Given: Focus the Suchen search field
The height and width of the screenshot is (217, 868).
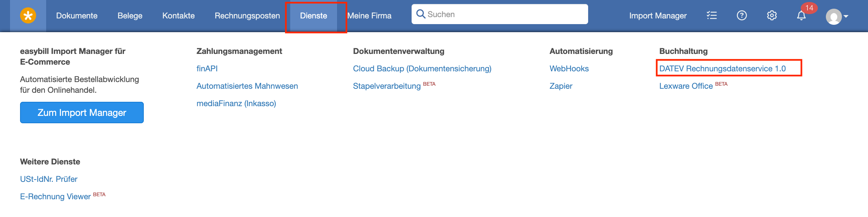Looking at the screenshot, I should [x=500, y=14].
